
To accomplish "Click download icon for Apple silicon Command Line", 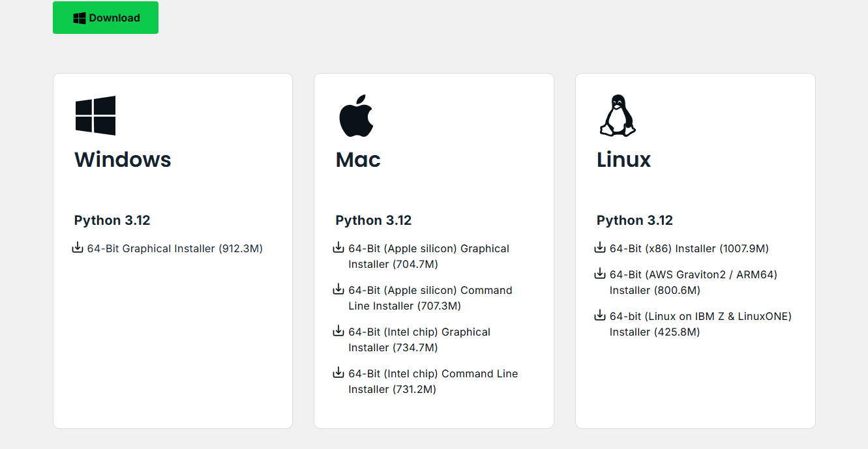I will pyautogui.click(x=338, y=289).
